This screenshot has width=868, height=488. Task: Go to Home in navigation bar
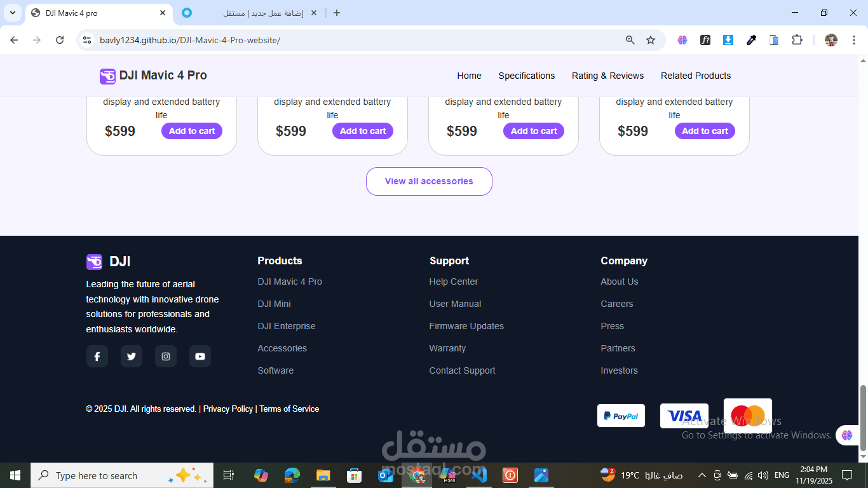[x=469, y=76]
